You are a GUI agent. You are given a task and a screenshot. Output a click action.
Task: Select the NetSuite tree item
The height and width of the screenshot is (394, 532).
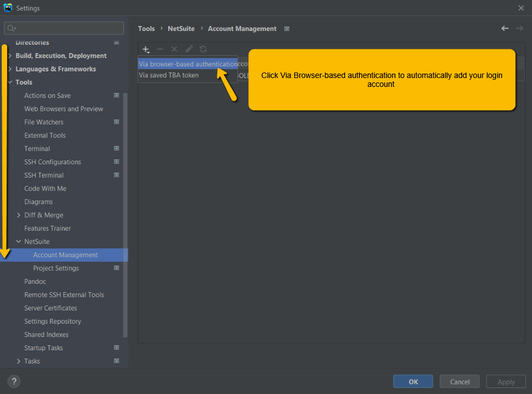[36, 242]
